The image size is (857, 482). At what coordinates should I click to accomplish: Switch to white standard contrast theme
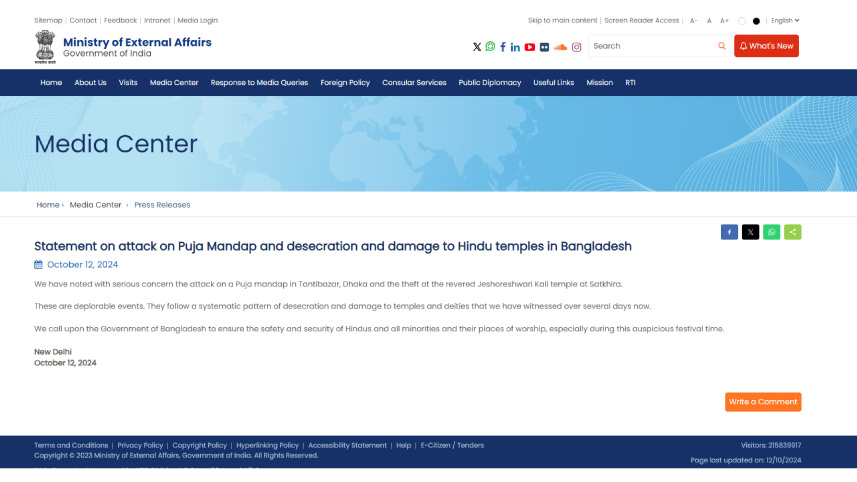tap(742, 20)
